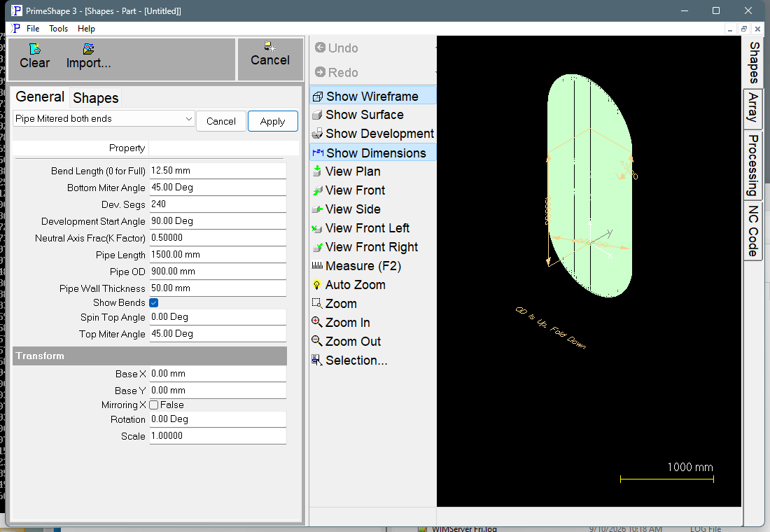The height and width of the screenshot is (532, 770).
Task: Edit the Spin Top Angle field
Action: (x=218, y=317)
